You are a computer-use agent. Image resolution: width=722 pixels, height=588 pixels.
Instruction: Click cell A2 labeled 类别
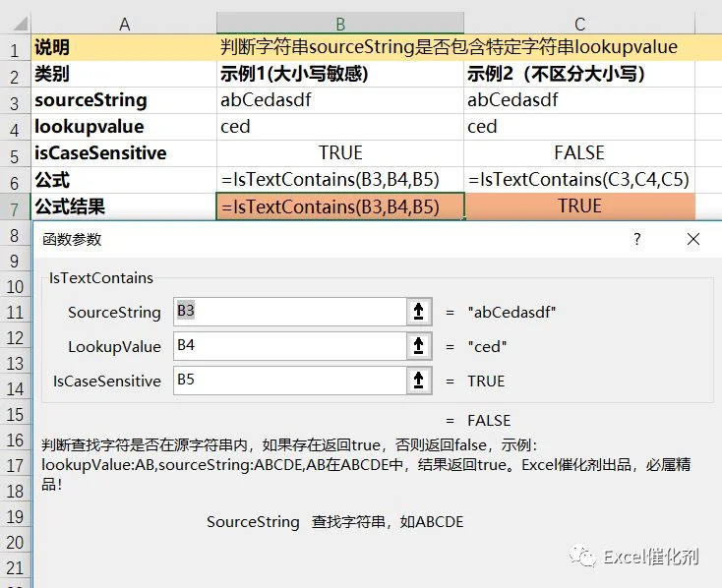click(124, 74)
